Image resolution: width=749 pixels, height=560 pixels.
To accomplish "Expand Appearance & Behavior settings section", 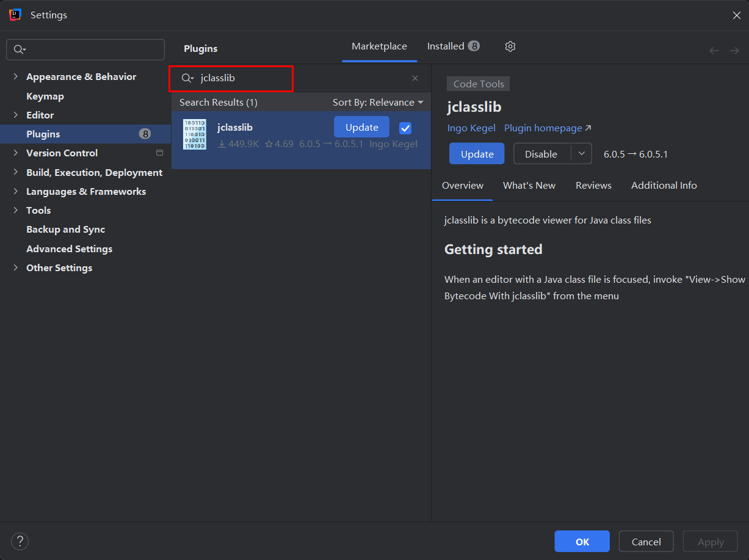I will tap(16, 76).
